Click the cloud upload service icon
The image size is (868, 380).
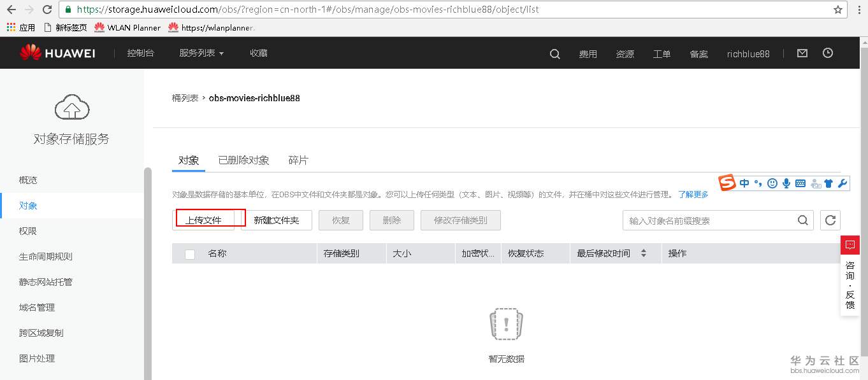click(x=71, y=108)
